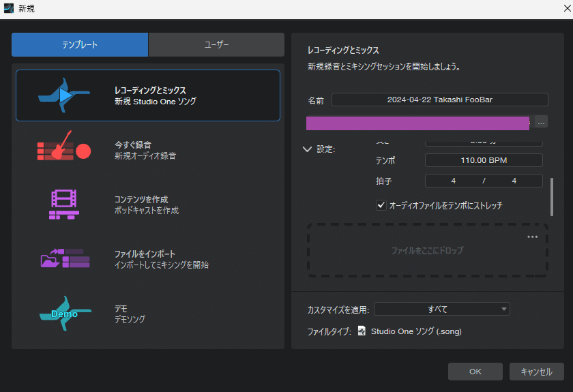Select the 新規オーディオ録音 template text
This screenshot has height=392, width=573.
(x=145, y=156)
